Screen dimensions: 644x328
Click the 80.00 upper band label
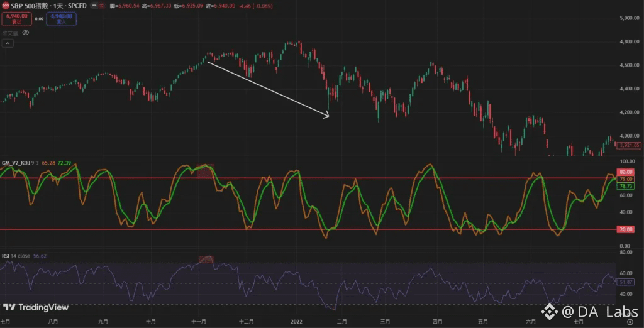626,172
